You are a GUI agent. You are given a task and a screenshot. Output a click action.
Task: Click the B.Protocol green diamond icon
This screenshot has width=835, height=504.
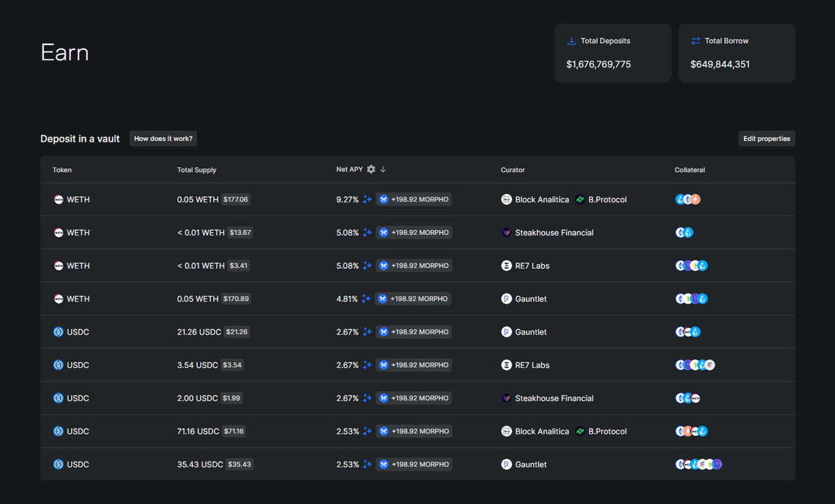580,199
